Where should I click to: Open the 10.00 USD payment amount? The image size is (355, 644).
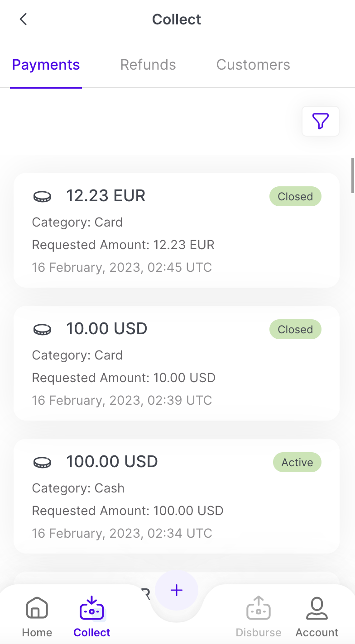click(107, 329)
